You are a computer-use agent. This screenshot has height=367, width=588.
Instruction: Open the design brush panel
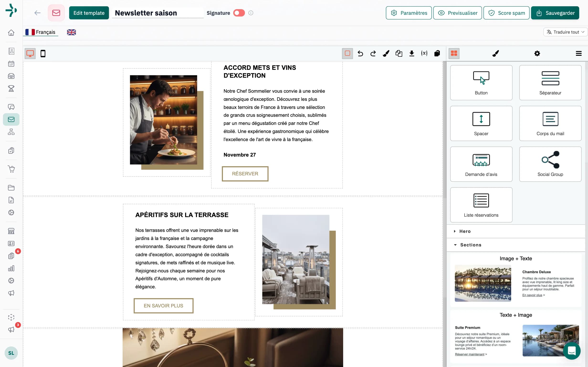(496, 53)
